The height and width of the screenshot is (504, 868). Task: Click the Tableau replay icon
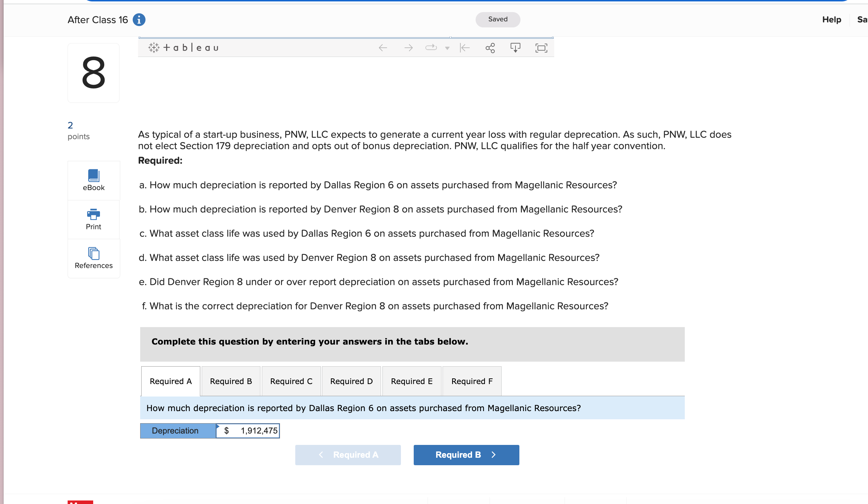(x=431, y=48)
